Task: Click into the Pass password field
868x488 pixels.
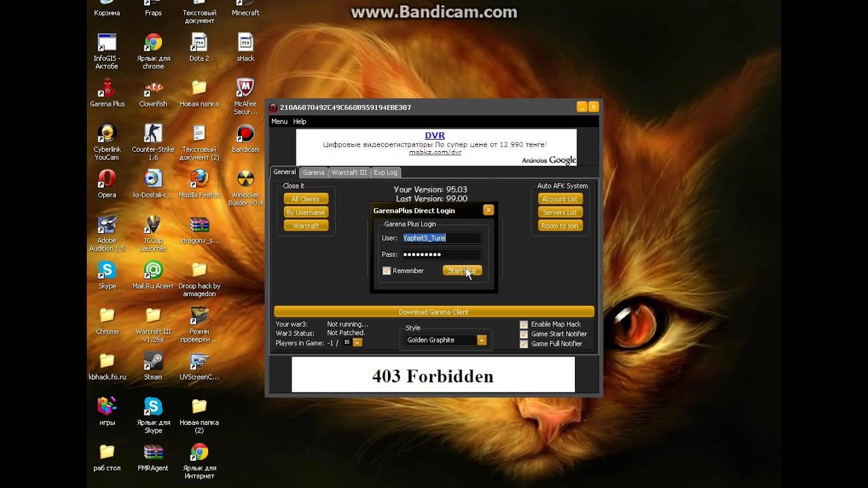Action: pyautogui.click(x=441, y=255)
